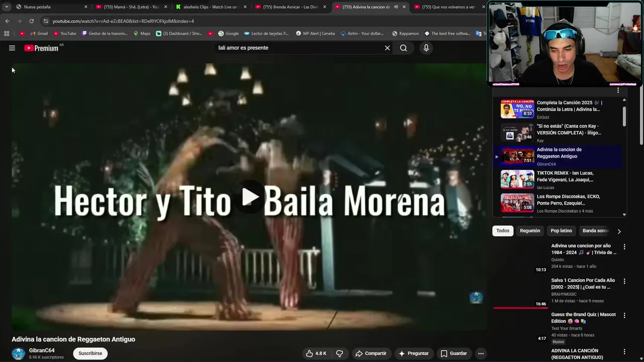Run search with the magnifier icon

point(404,48)
